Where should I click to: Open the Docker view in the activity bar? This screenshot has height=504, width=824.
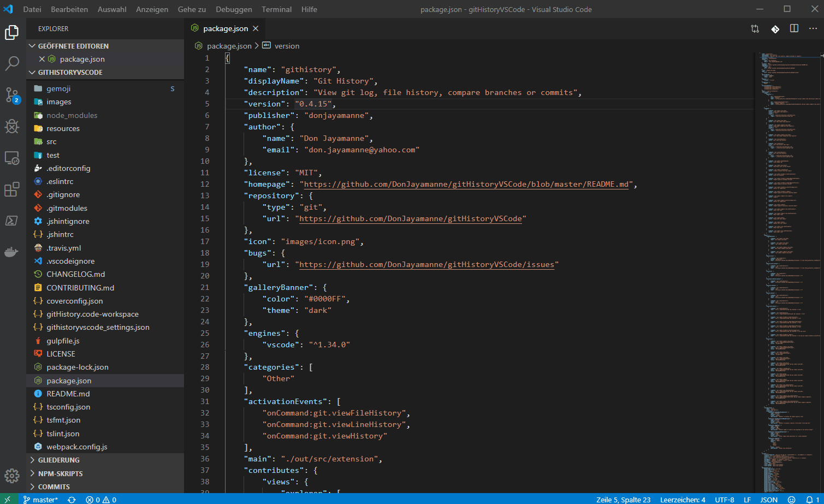11,252
